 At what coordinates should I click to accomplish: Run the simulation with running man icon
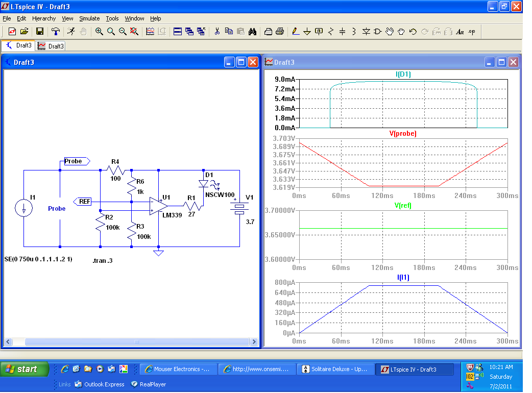[71, 32]
